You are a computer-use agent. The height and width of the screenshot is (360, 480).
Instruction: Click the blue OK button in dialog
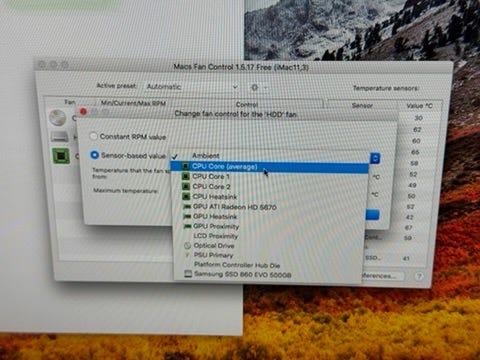pyautogui.click(x=372, y=215)
